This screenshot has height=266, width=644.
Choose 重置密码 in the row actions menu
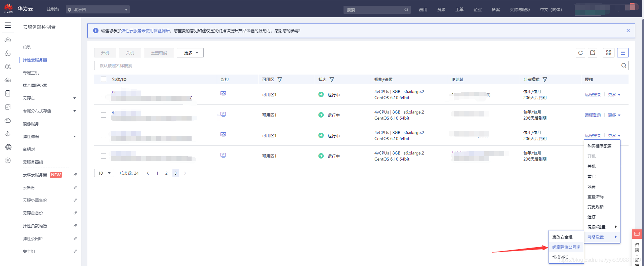click(x=602, y=197)
